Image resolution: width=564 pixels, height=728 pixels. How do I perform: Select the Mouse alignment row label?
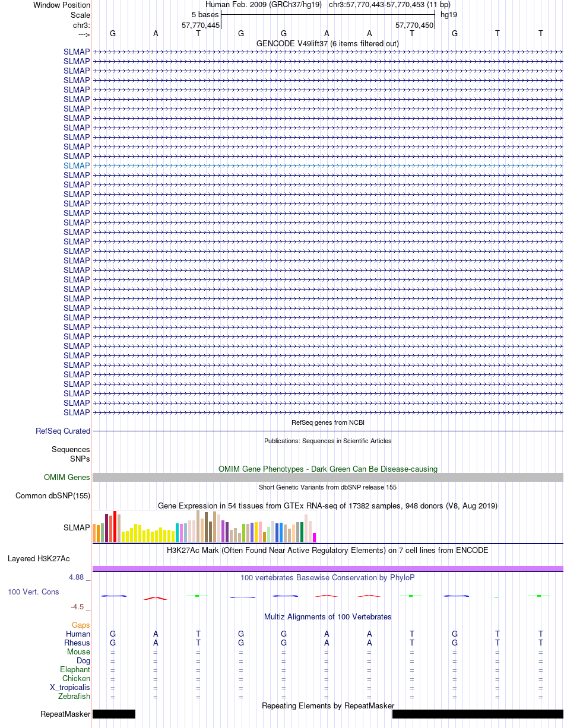coord(78,651)
